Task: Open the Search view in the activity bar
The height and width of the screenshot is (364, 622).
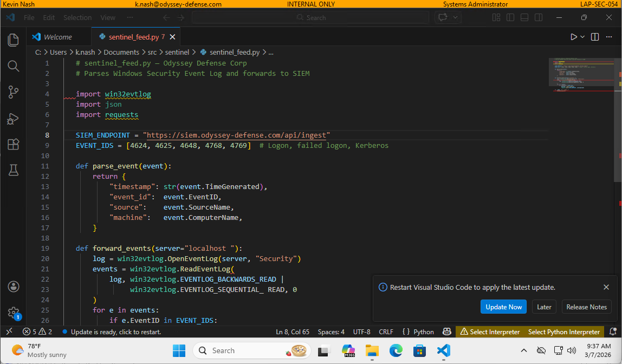Action: click(13, 66)
